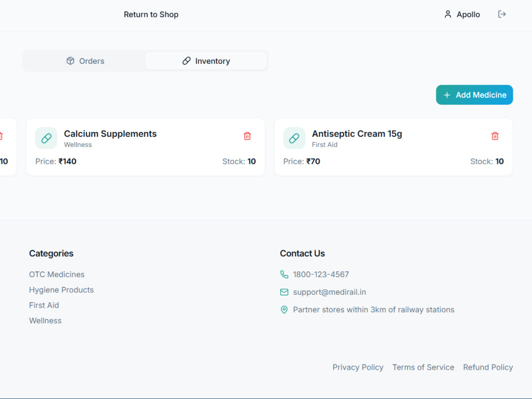Go back via Return to Shop

point(151,14)
